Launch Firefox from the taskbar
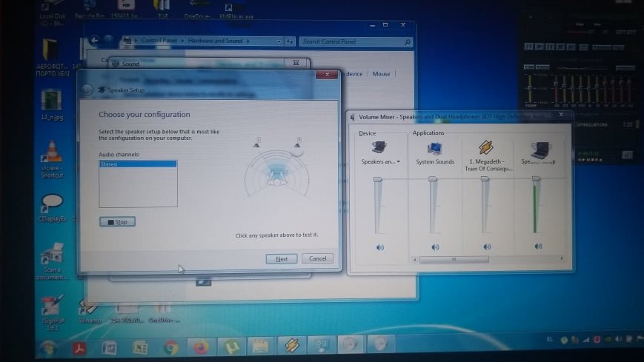644x362 pixels. tap(201, 348)
